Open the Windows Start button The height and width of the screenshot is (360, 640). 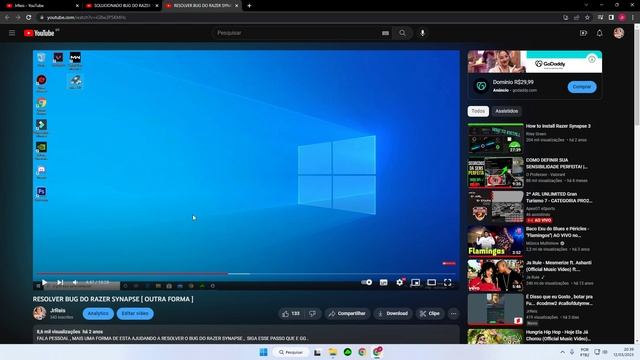coord(263,352)
